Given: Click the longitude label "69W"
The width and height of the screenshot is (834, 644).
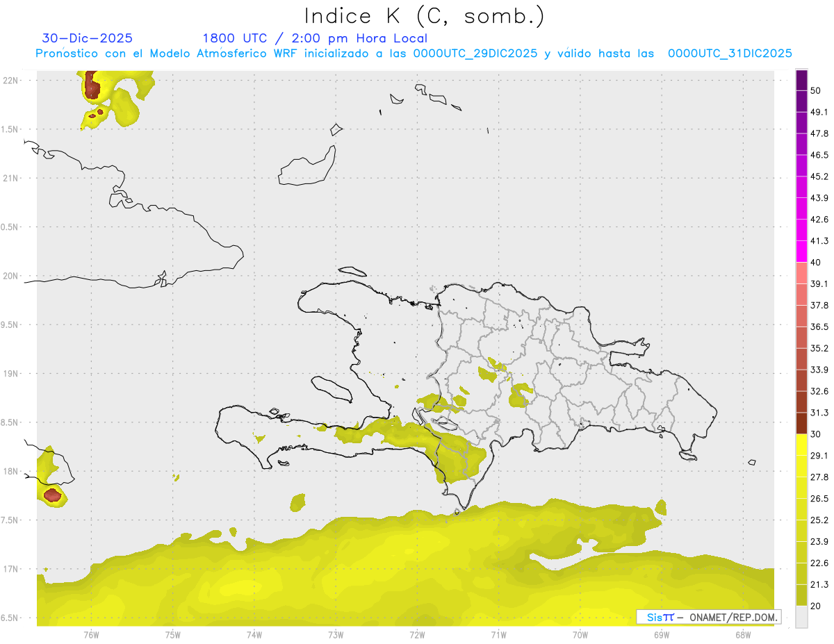Looking at the screenshot, I should tap(662, 635).
